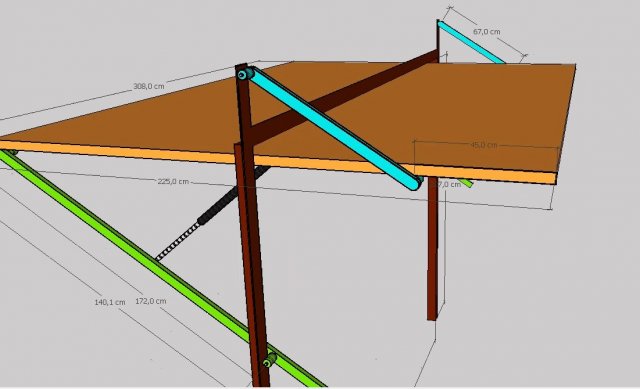This screenshot has height=389, width=640.
Task: Click the partially hidden 7,0 cm dimension
Action: (448, 185)
